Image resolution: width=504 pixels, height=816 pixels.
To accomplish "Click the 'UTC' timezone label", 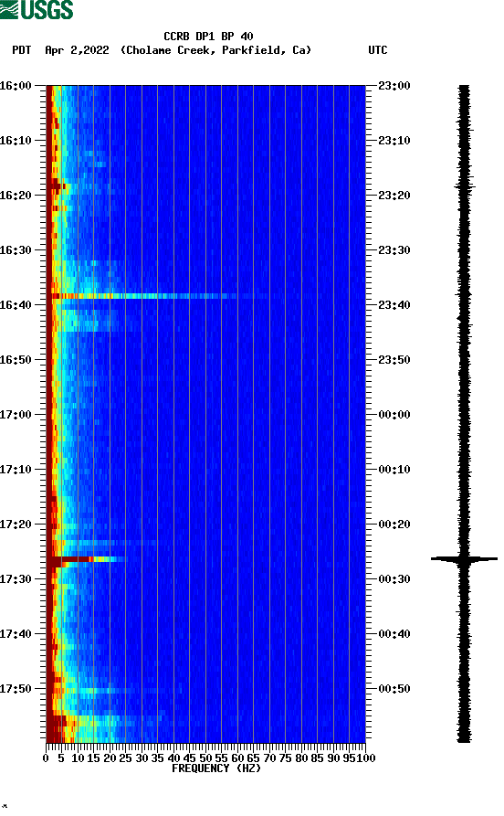I will 378,50.
